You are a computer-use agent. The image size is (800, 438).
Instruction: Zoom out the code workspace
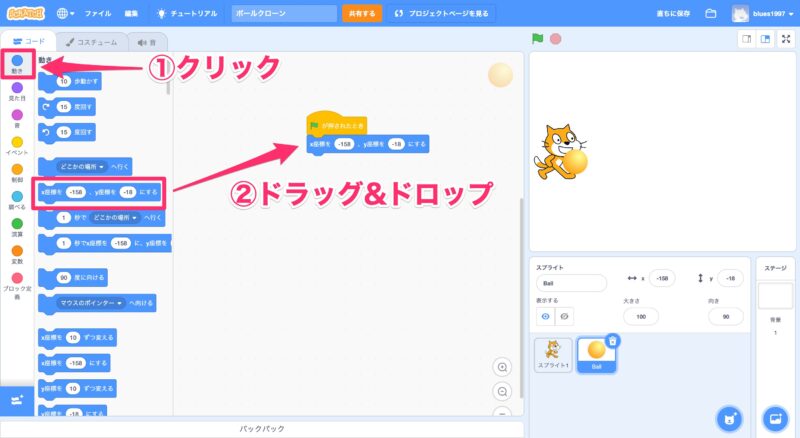point(502,391)
